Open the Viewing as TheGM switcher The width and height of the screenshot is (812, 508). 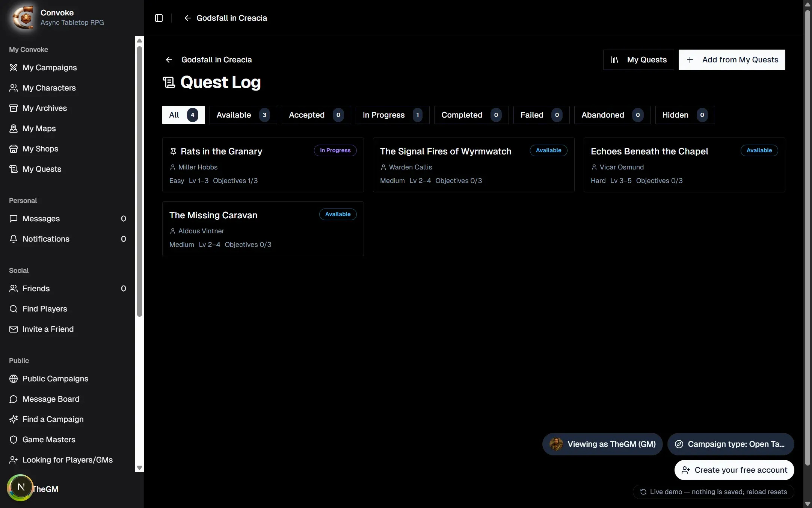pyautogui.click(x=602, y=444)
